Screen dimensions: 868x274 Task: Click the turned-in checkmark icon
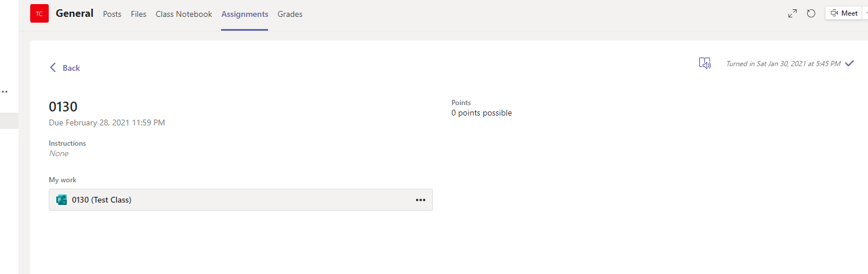point(849,63)
